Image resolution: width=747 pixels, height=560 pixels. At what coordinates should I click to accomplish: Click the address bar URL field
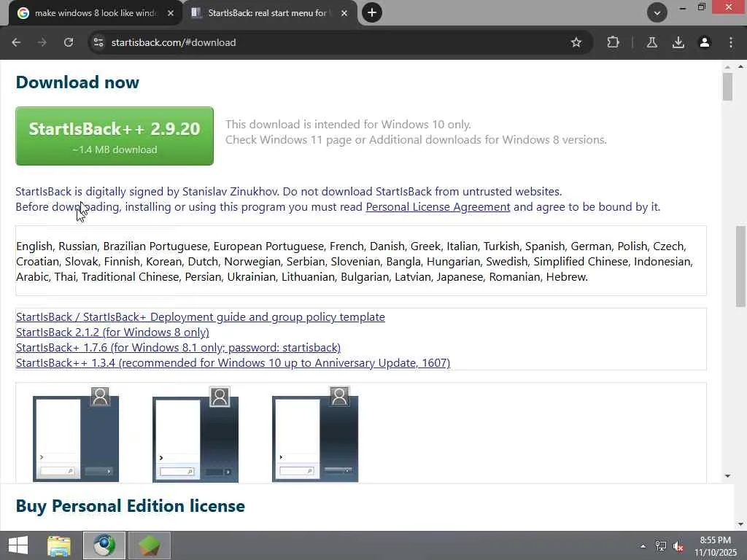tap(333, 42)
